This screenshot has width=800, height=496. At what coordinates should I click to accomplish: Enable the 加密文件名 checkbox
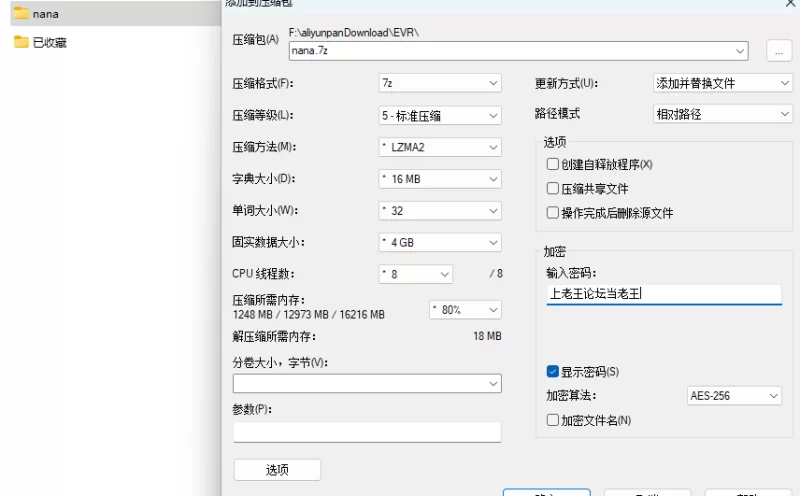(553, 421)
